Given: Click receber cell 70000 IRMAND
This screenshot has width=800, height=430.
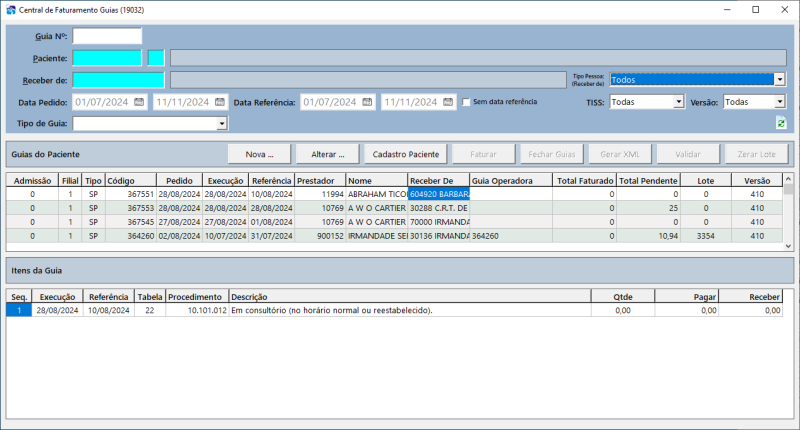Looking at the screenshot, I should [439, 222].
